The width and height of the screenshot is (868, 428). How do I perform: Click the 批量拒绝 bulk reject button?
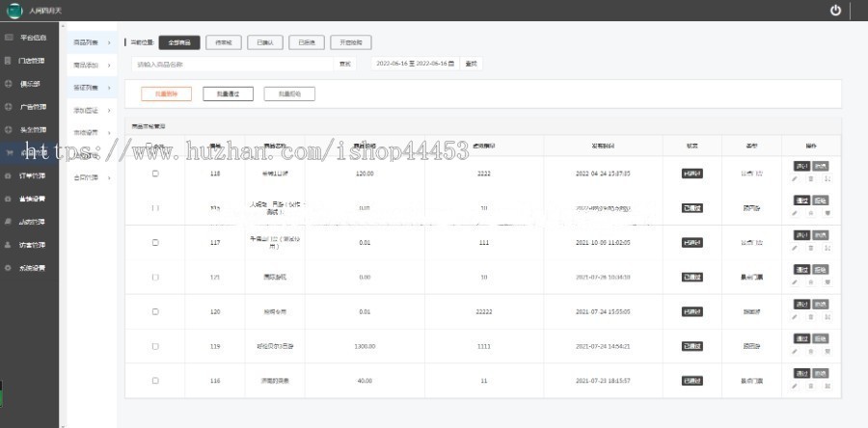tap(289, 94)
